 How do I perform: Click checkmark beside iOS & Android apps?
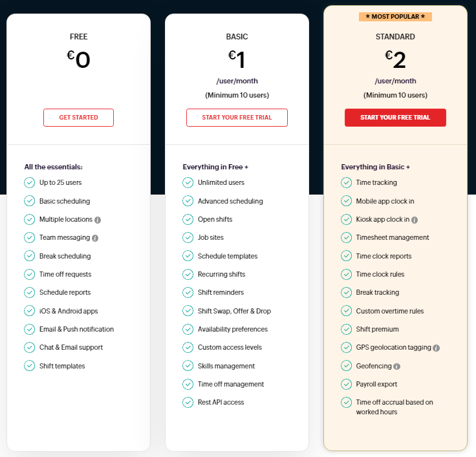29,311
